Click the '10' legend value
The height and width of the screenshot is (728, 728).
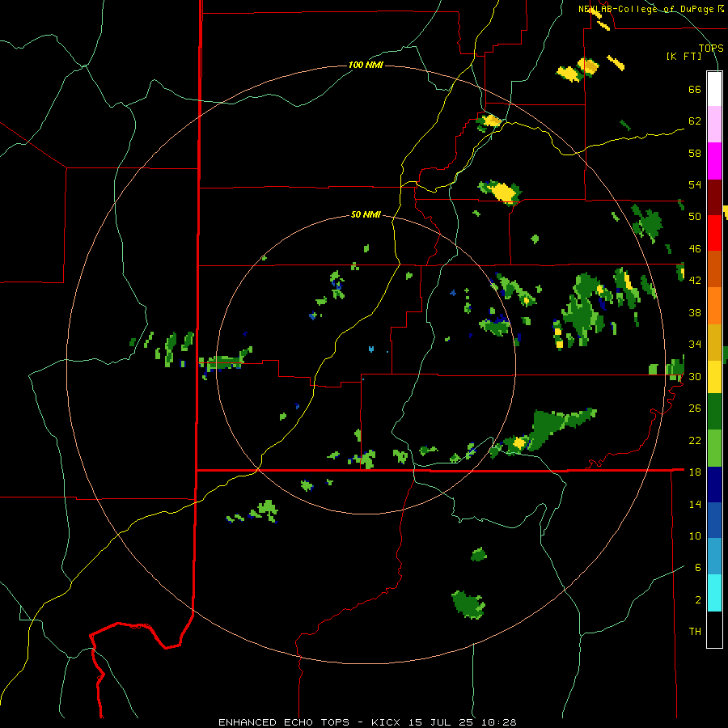[x=695, y=536]
